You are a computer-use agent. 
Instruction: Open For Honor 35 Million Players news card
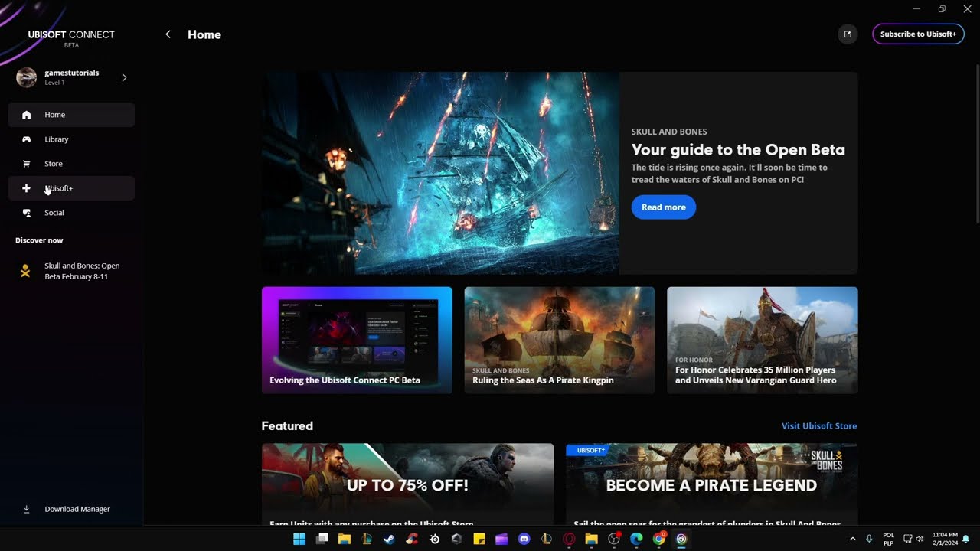[763, 340]
